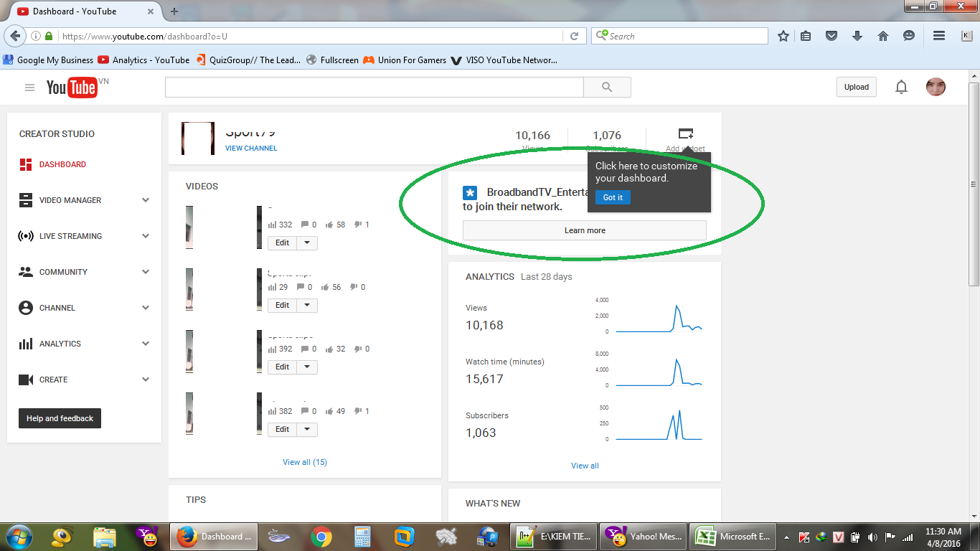Expand the Channel section chevron
Viewport: 980px width, 551px height.
[146, 308]
